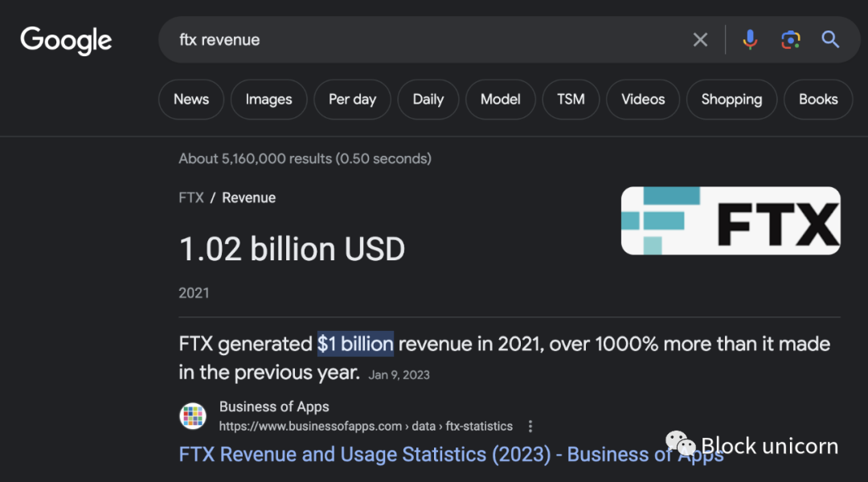Click the FTX logo image
Screen dimensions: 868x482
730,221
